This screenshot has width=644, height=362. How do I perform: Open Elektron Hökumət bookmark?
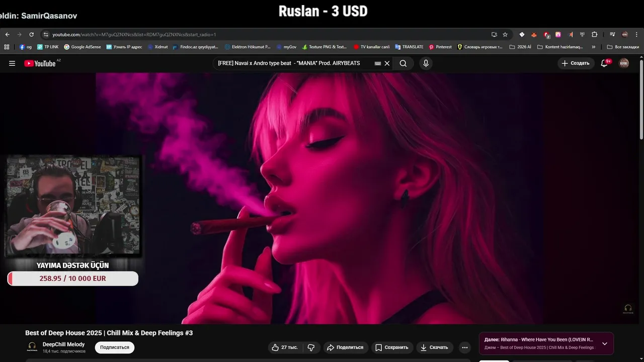click(248, 47)
